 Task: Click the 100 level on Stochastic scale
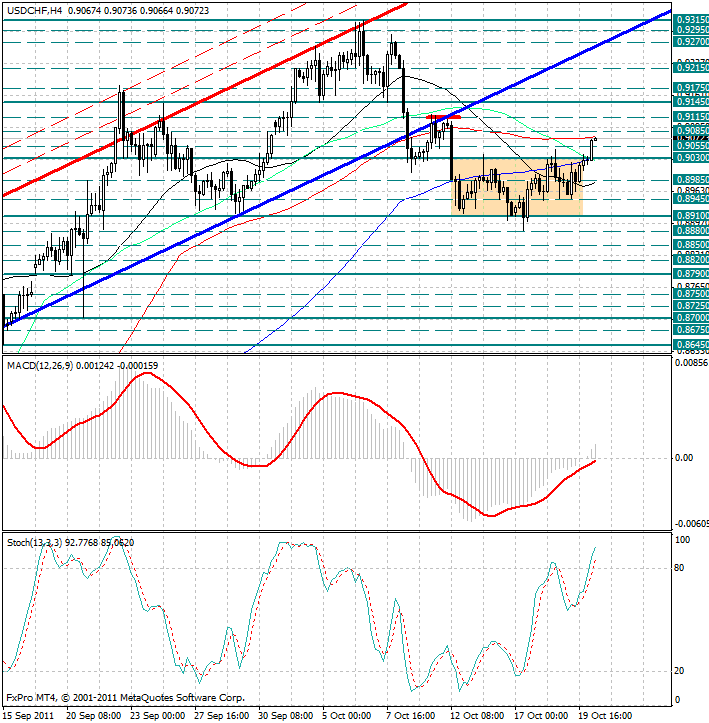pos(683,540)
